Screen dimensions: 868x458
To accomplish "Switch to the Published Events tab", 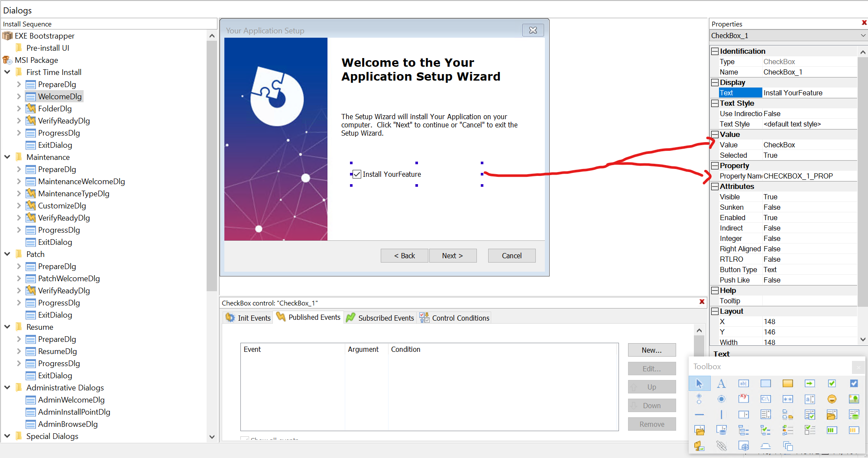I will pyautogui.click(x=309, y=317).
